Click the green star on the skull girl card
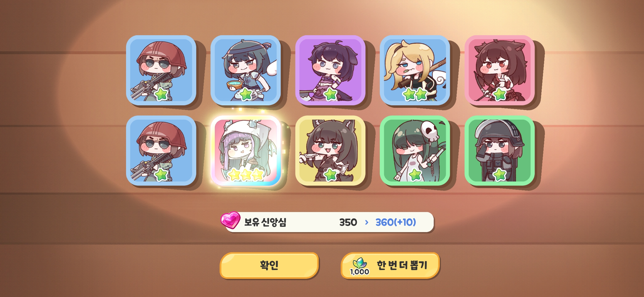644x297 pixels. click(415, 174)
